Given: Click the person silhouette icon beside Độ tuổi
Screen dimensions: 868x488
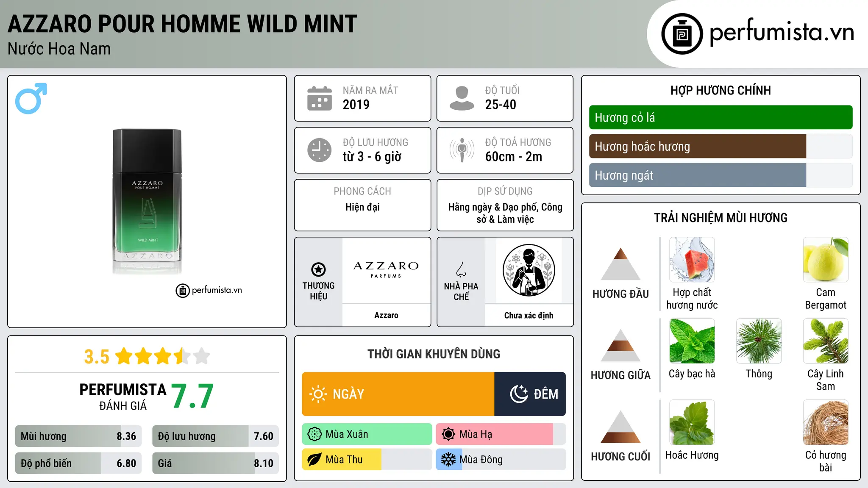Looking at the screenshot, I should 462,98.
